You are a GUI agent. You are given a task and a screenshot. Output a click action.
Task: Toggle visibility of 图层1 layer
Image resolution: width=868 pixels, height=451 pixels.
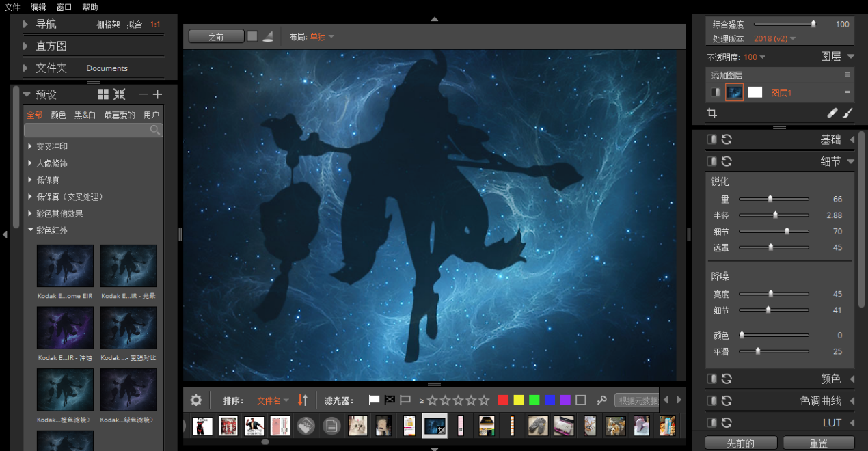tap(716, 92)
